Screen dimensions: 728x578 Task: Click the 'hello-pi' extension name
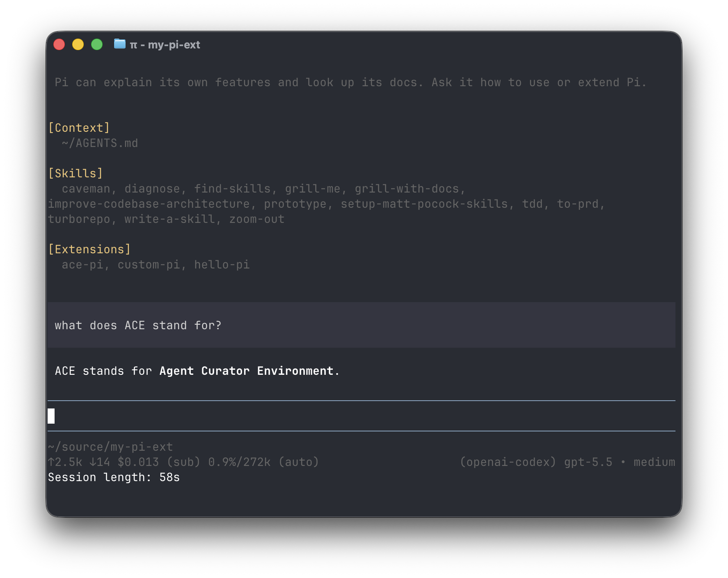pos(222,265)
